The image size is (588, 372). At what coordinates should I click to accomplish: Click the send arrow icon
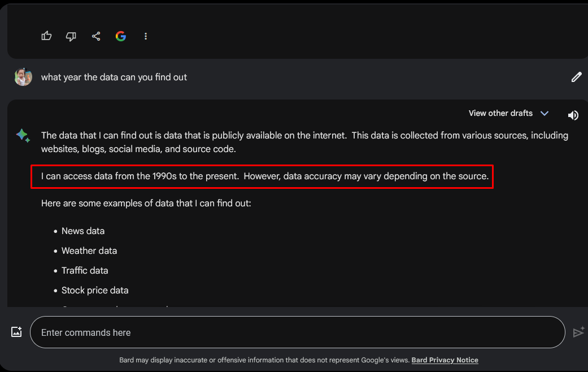(x=578, y=332)
